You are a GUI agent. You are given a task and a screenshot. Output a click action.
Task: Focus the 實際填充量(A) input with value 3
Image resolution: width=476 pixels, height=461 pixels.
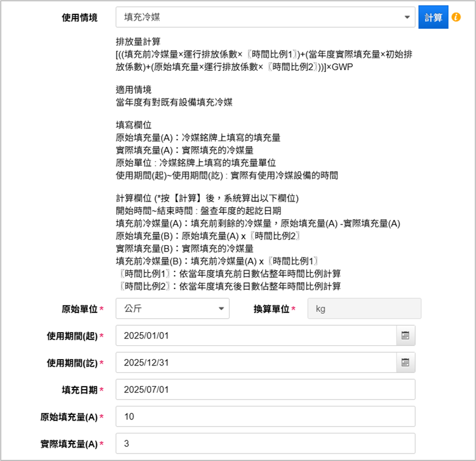coord(265,443)
